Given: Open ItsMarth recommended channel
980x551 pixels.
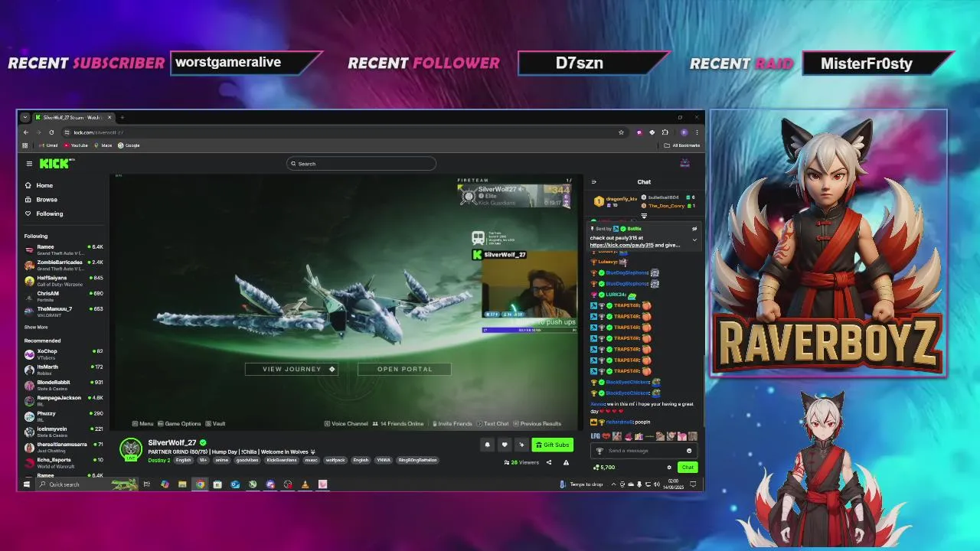Looking at the screenshot, I should (x=64, y=370).
